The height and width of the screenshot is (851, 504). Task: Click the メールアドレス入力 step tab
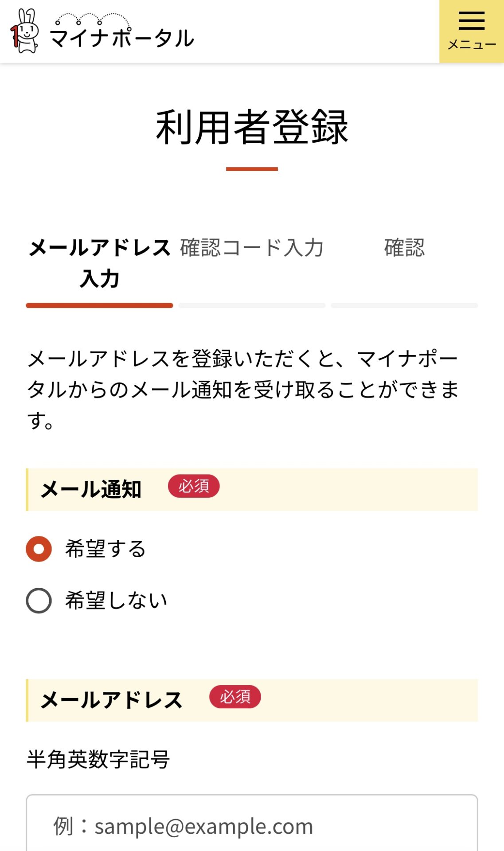pyautogui.click(x=99, y=263)
